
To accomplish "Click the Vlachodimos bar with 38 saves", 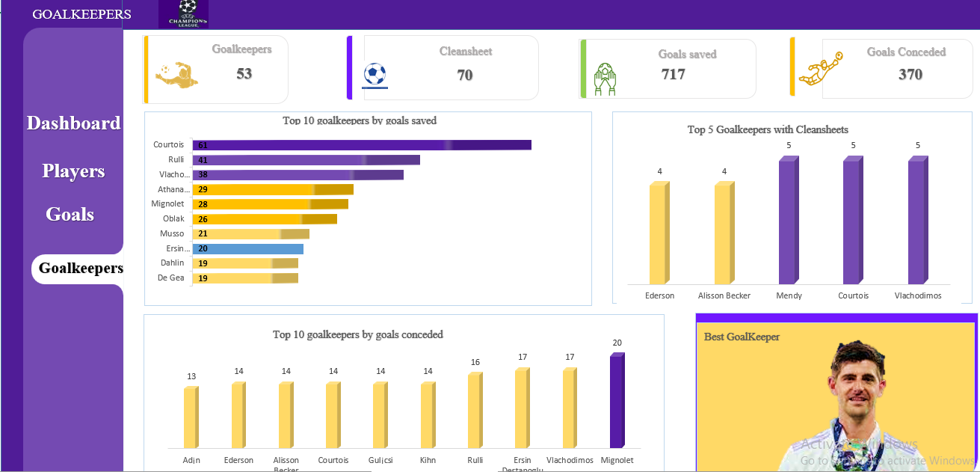I will tap(298, 175).
